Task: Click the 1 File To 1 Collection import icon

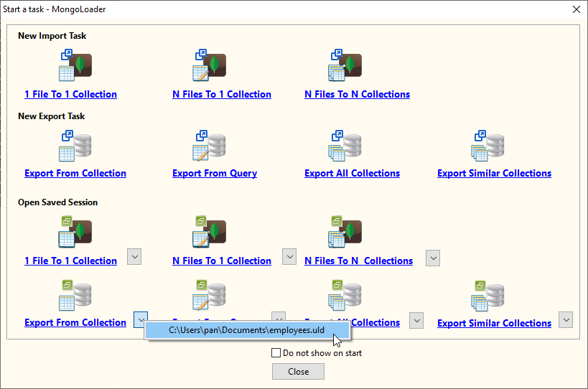Action: [x=75, y=65]
